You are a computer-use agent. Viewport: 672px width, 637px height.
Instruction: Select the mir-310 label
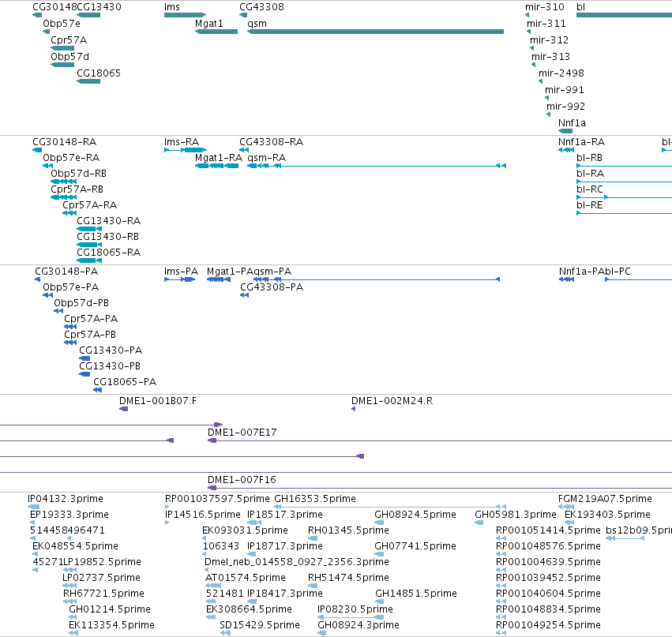545,7
